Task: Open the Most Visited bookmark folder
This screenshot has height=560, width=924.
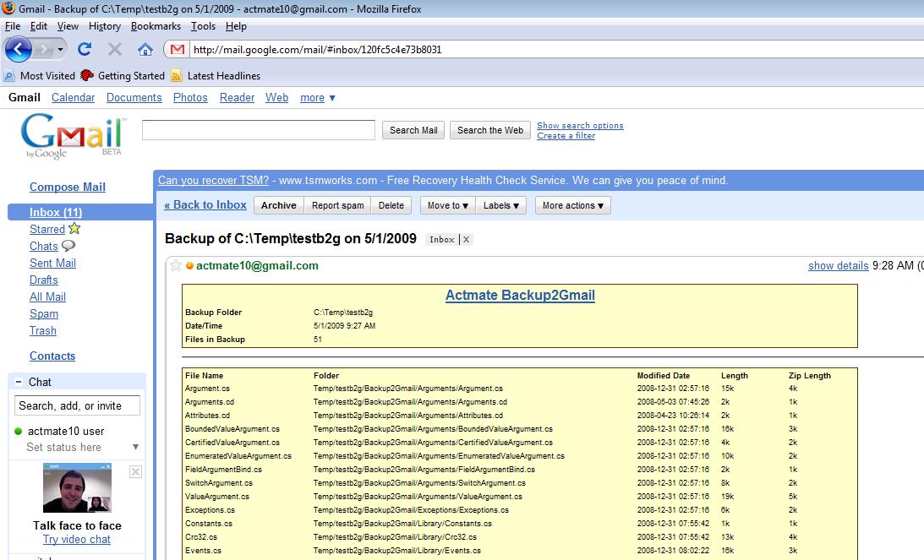Action: click(x=40, y=75)
